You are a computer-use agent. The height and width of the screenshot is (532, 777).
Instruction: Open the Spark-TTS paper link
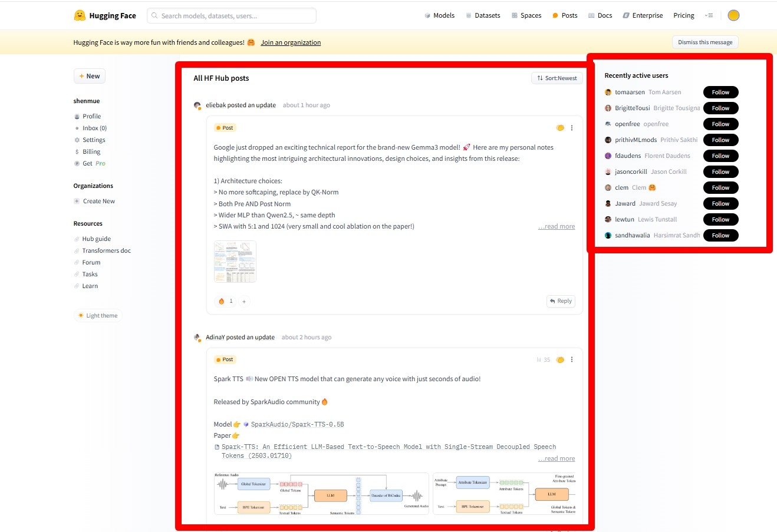click(386, 451)
